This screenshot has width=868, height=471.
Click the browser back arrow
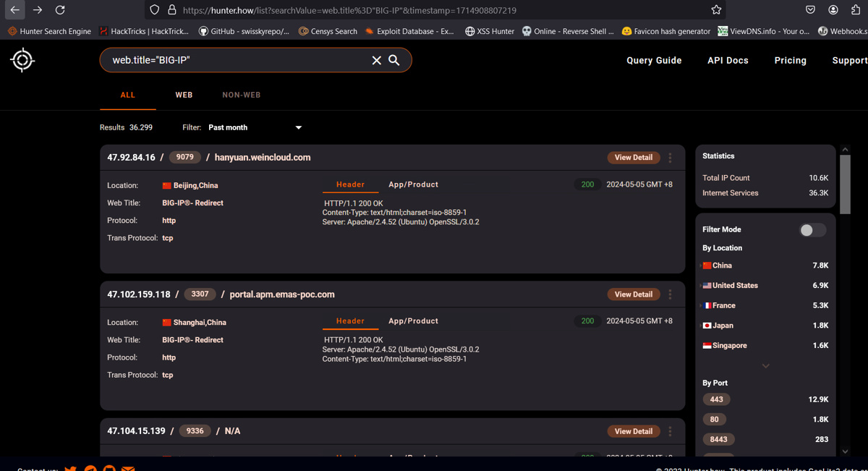click(x=14, y=10)
